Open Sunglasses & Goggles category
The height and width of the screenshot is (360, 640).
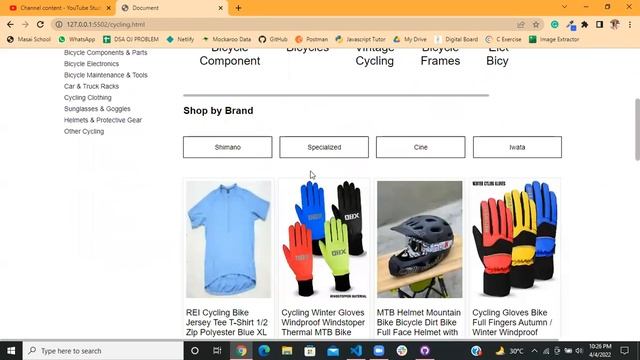coord(97,109)
